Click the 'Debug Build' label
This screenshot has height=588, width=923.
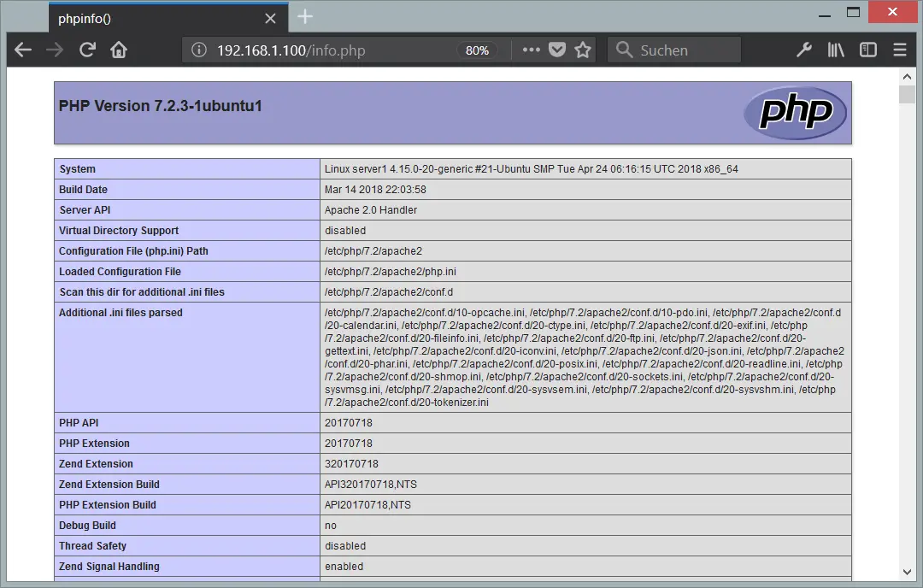(87, 526)
